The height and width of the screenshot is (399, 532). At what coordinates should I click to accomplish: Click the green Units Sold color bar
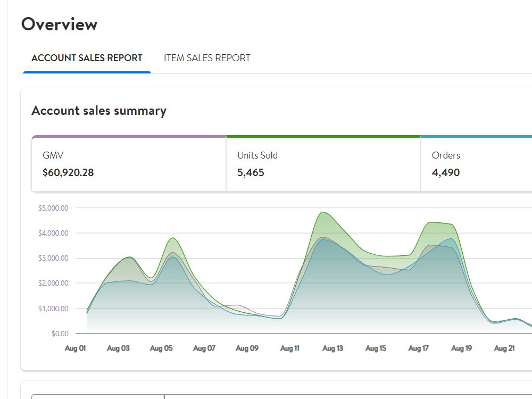pyautogui.click(x=323, y=137)
